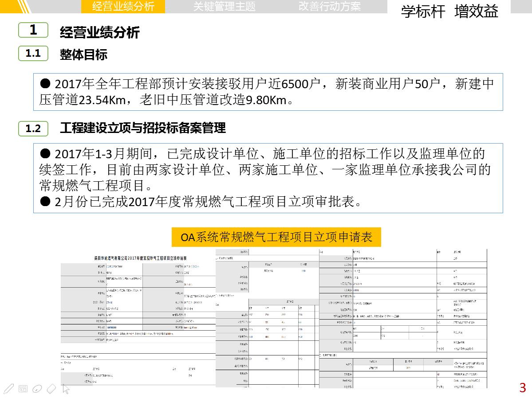Viewport: 532px width, 398px height.
Task: Go to the 改善行动方案 tab
Action: click(330, 6)
